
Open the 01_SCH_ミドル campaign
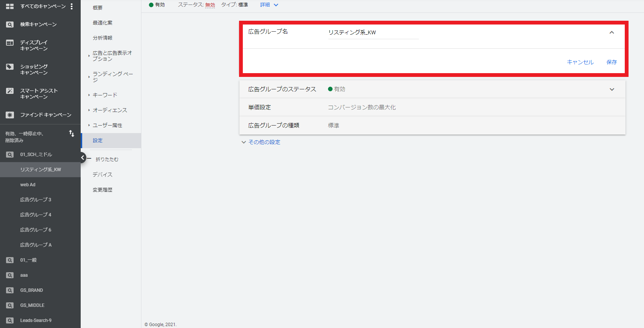(x=36, y=155)
